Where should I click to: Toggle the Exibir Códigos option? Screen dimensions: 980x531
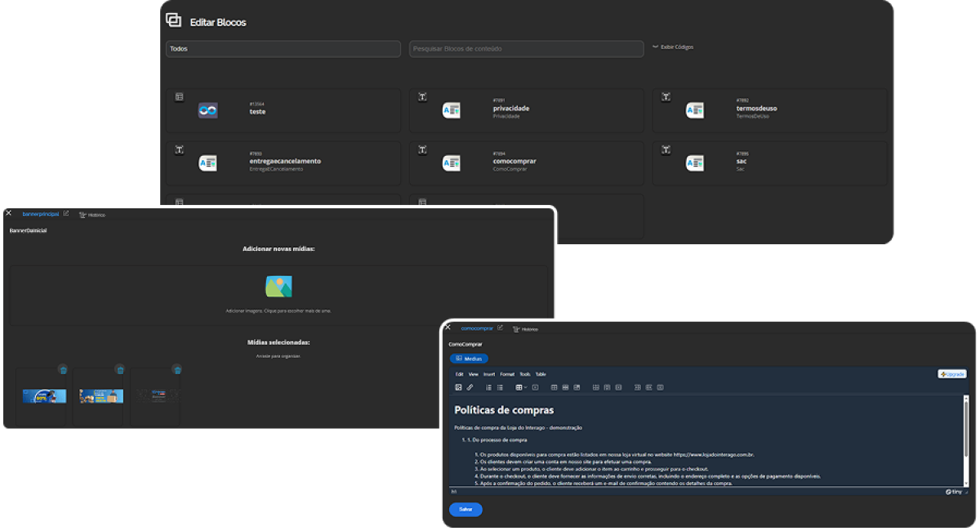click(673, 47)
